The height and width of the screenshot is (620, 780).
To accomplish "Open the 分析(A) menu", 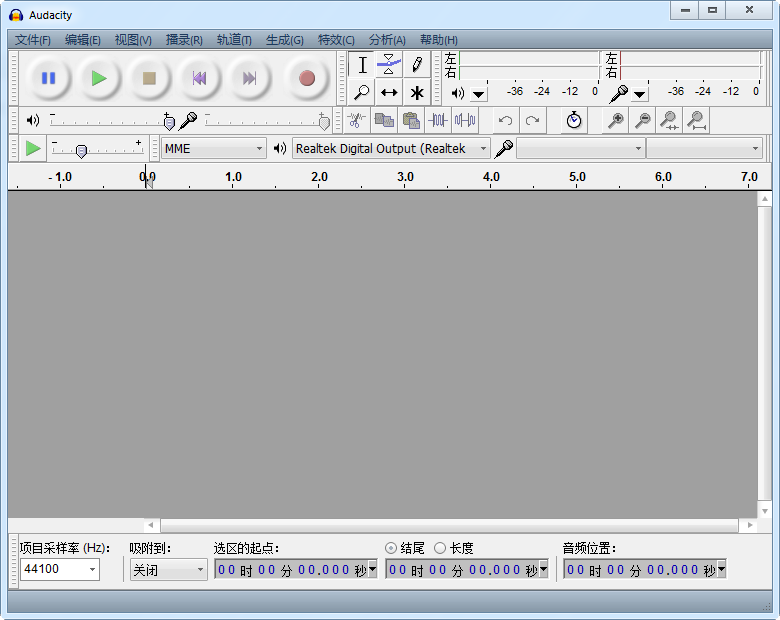I will [387, 40].
